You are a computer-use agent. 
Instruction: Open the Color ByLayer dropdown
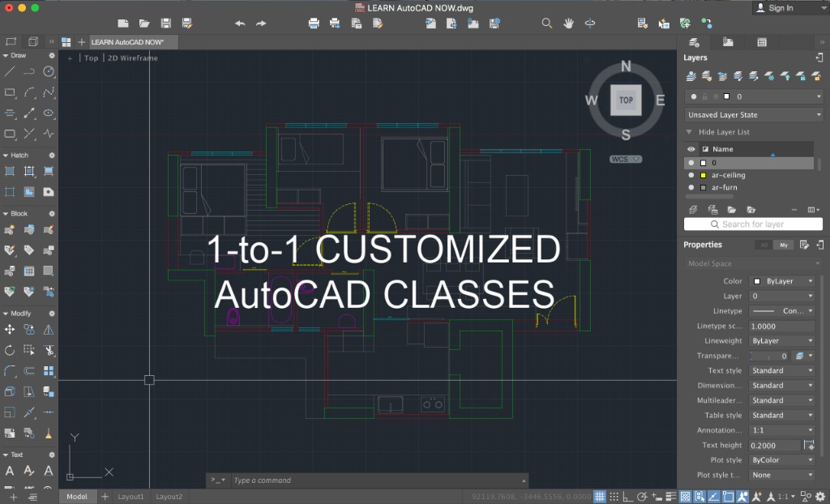coord(782,281)
